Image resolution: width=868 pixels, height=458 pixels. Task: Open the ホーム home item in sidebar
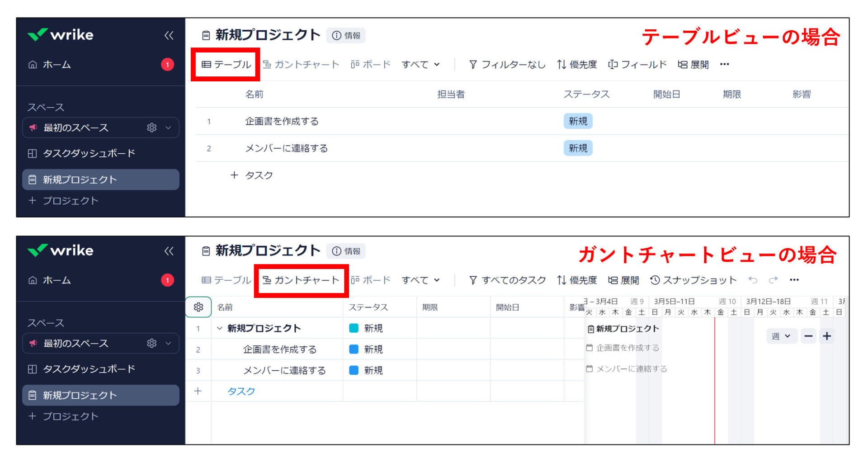pos(57,64)
